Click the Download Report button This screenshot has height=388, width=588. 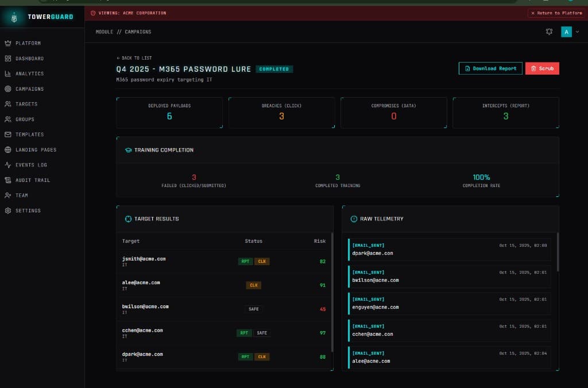490,68
